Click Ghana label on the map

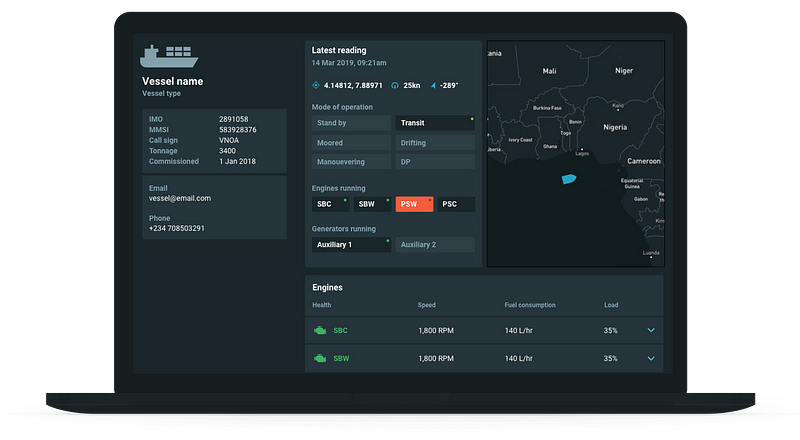[550, 146]
